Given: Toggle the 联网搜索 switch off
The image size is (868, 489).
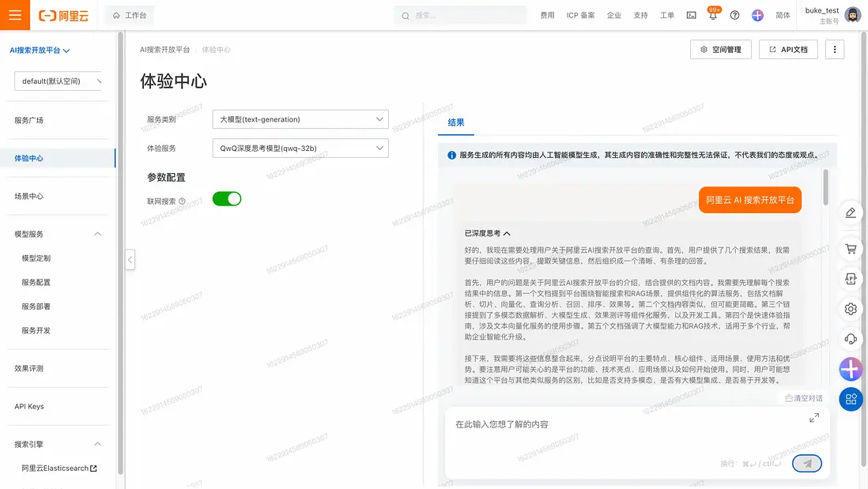Looking at the screenshot, I should [227, 199].
